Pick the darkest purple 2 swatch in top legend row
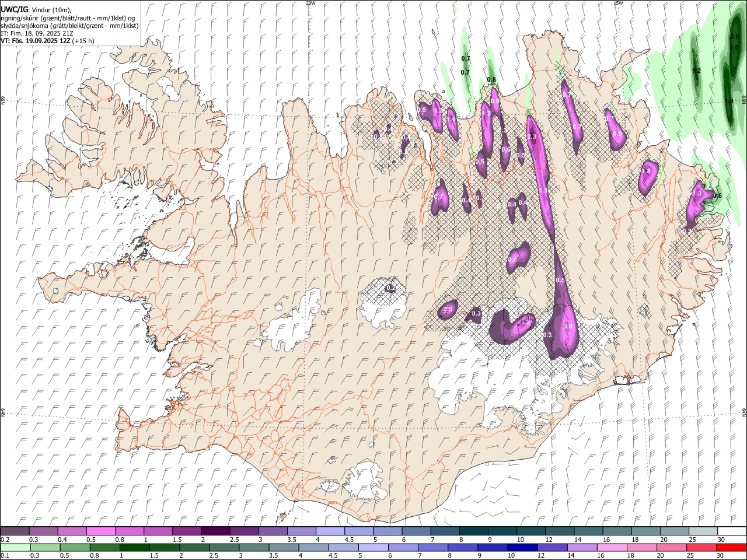This screenshot has width=747, height=560. click(x=215, y=531)
